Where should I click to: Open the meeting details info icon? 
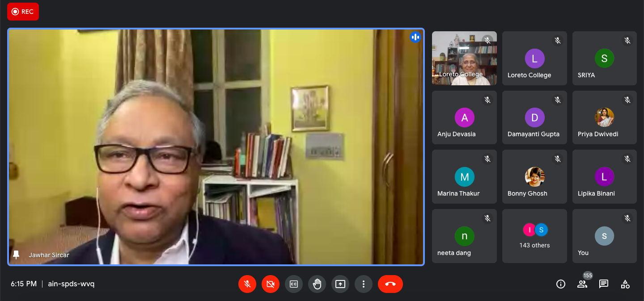[561, 284]
